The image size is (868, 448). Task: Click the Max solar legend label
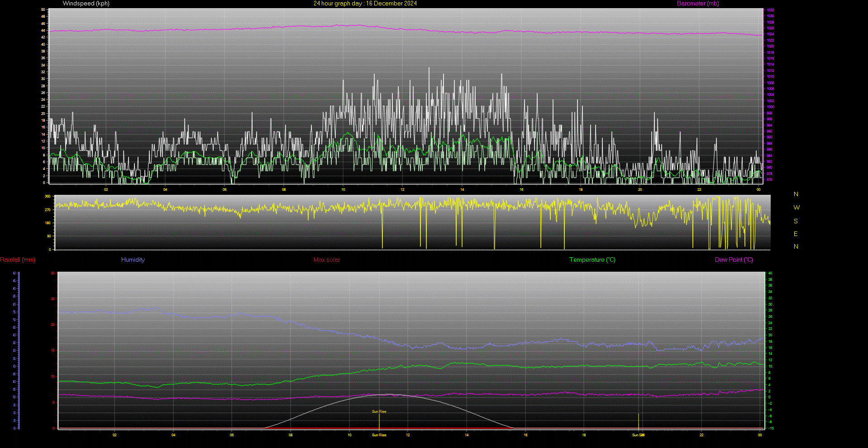pyautogui.click(x=327, y=260)
